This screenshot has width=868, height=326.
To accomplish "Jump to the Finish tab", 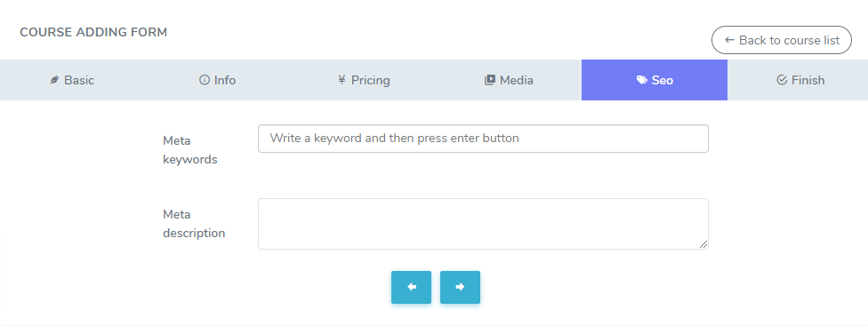I will point(800,80).
